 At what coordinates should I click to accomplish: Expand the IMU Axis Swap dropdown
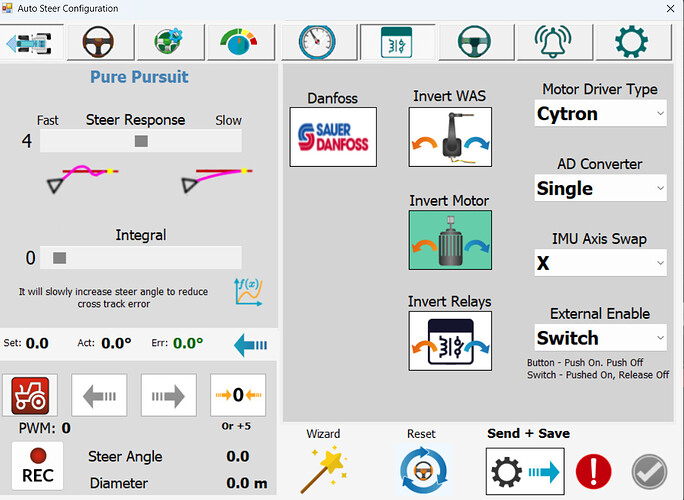tap(600, 263)
